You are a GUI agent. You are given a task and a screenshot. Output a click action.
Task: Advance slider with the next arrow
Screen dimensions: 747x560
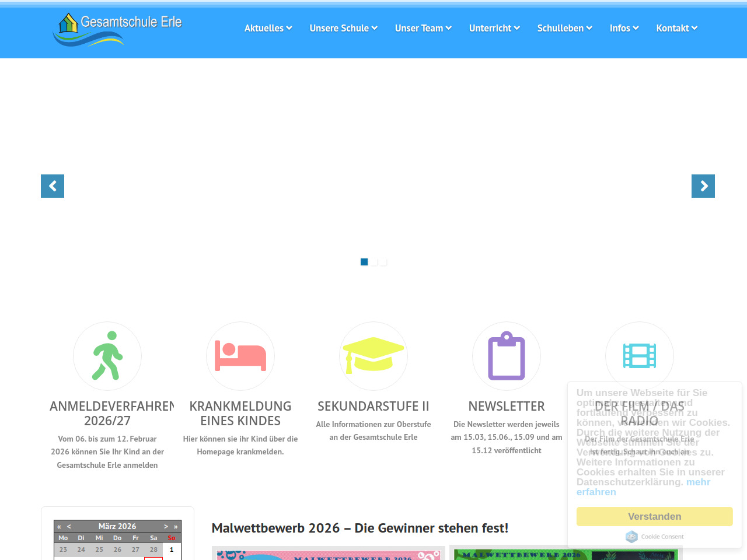(x=703, y=186)
